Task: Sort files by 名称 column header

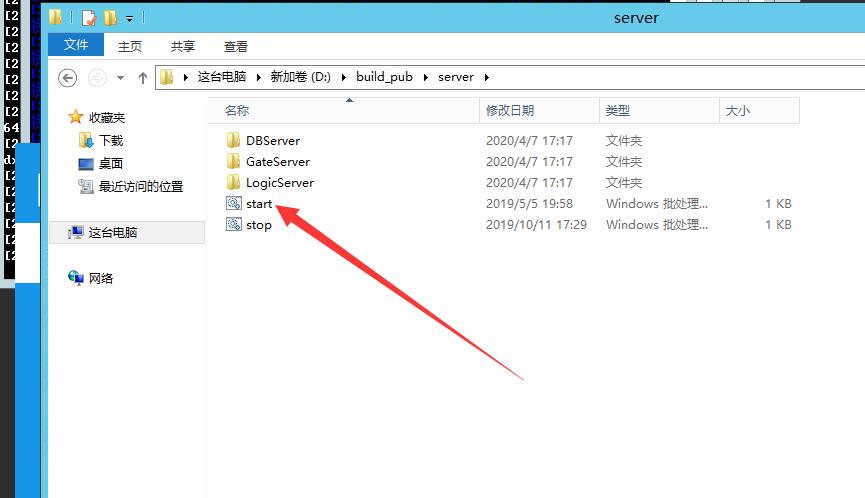Action: [237, 111]
